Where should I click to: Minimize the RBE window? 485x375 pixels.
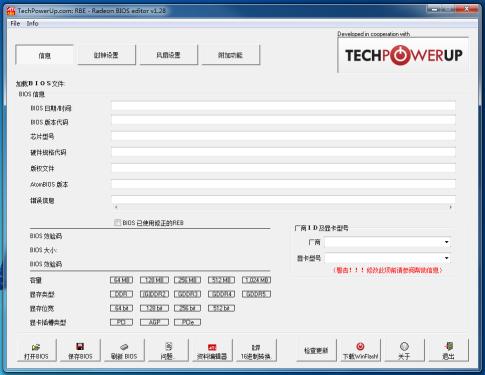point(435,9)
